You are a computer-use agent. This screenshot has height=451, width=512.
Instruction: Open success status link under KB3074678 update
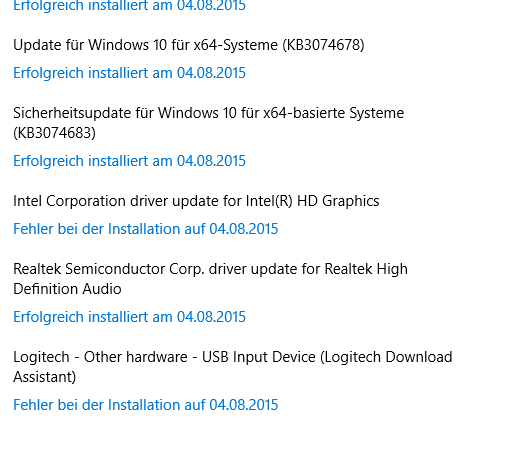129,73
